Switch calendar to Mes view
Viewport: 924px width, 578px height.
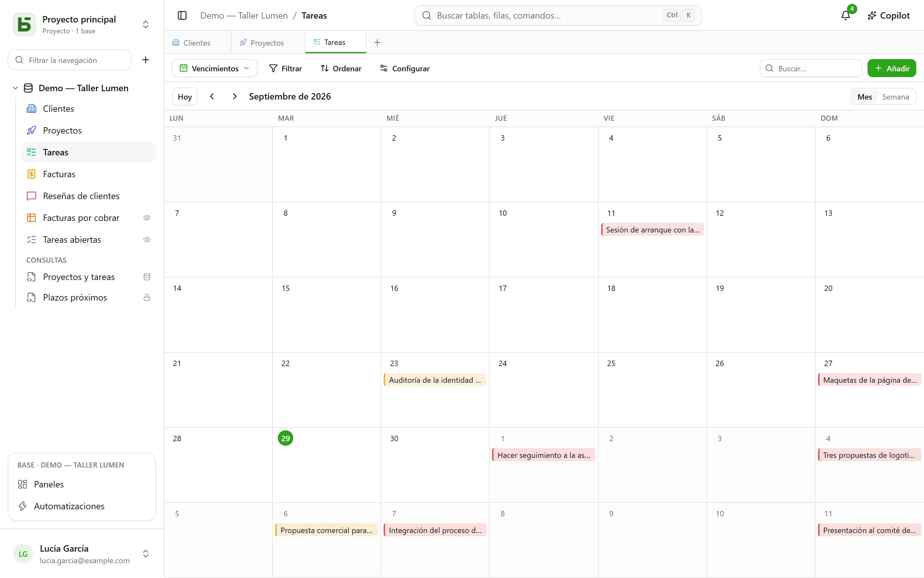(x=864, y=97)
